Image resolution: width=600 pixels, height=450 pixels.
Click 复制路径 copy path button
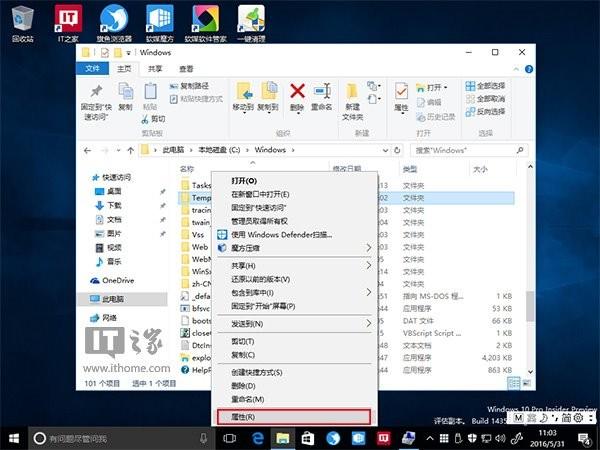(x=189, y=86)
